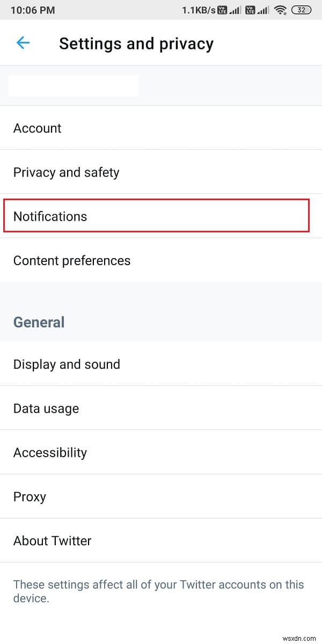Open Account settings
322x644 pixels.
click(38, 128)
